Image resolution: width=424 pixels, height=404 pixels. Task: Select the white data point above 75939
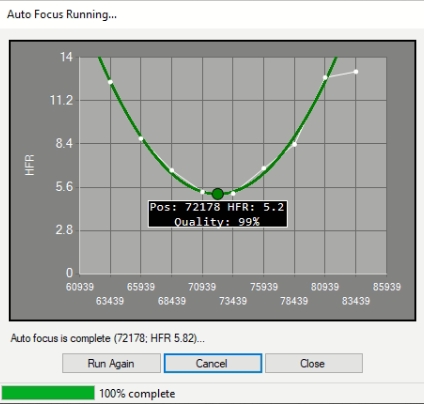point(264,168)
